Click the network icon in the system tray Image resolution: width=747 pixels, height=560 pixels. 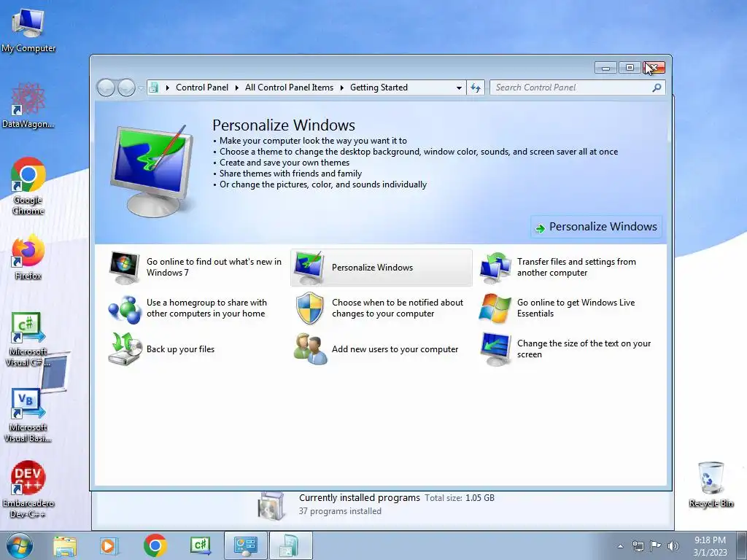tap(638, 546)
